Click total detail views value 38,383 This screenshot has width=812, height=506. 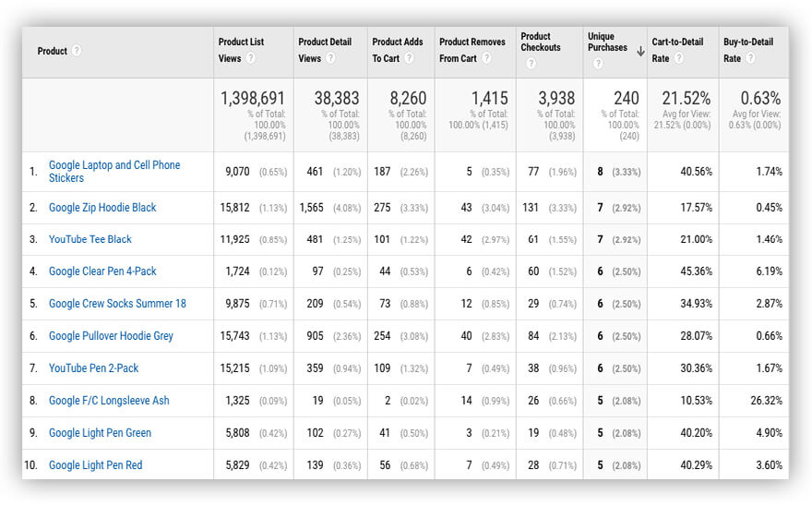coord(337,98)
